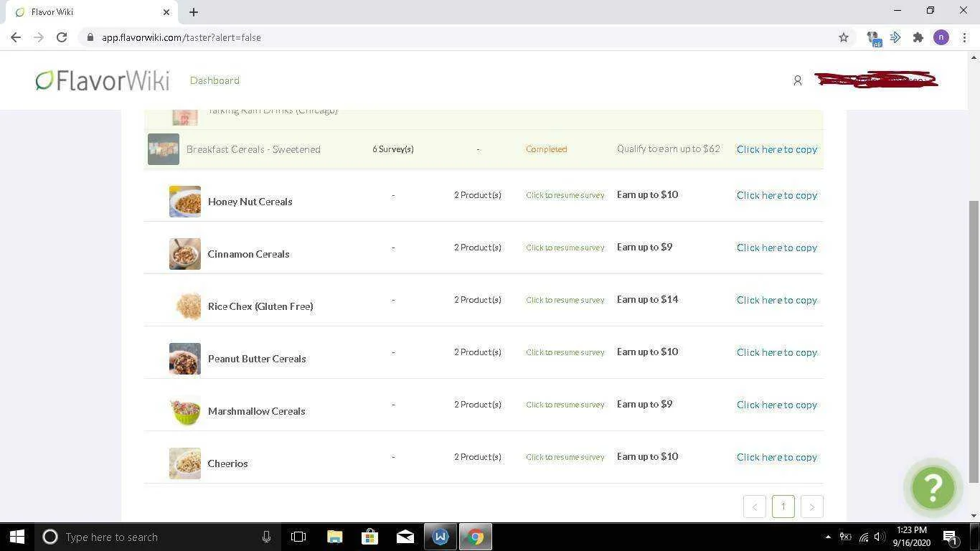
Task: Close the Flavor Wiki tab
Action: 166,12
